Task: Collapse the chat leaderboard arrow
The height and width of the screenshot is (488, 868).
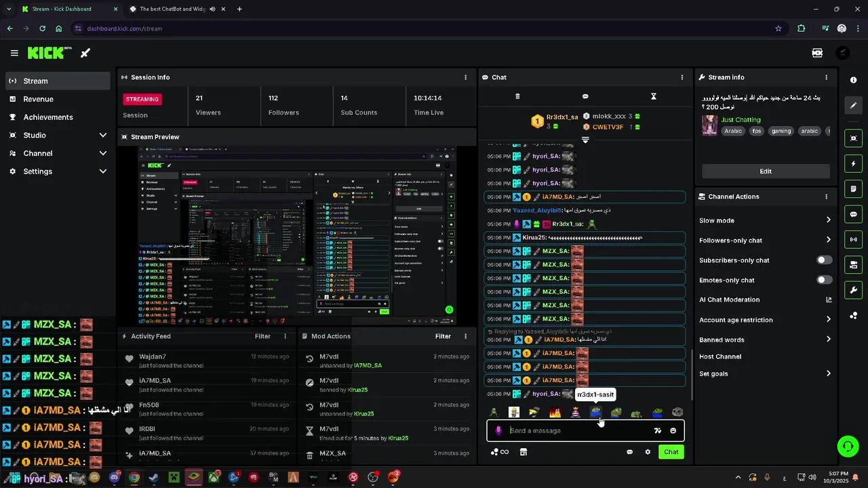Action: pyautogui.click(x=585, y=140)
